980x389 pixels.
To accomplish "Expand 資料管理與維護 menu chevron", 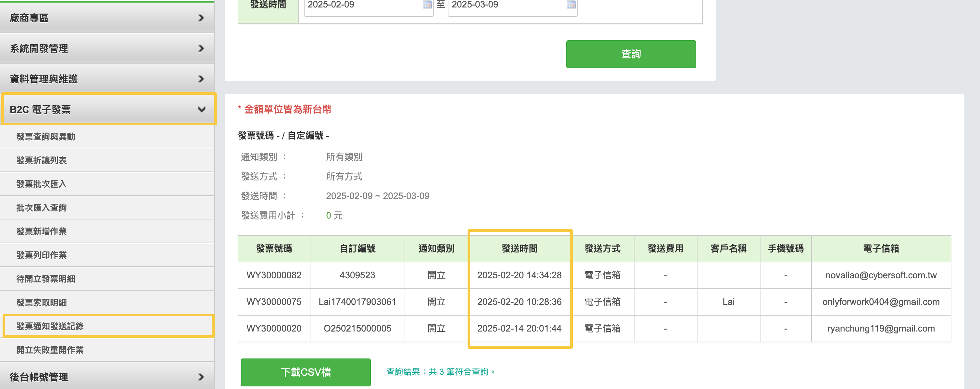I will coord(201,79).
